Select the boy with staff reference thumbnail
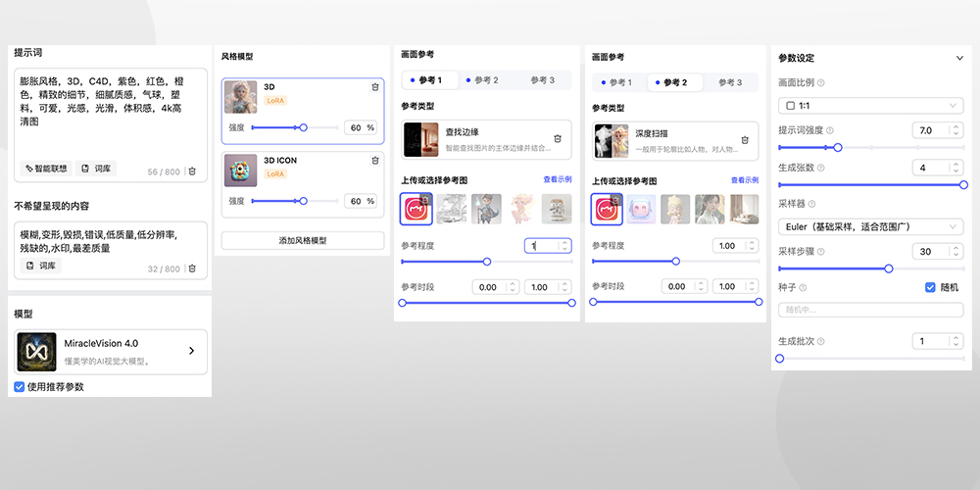The width and height of the screenshot is (980, 490). coord(486,210)
